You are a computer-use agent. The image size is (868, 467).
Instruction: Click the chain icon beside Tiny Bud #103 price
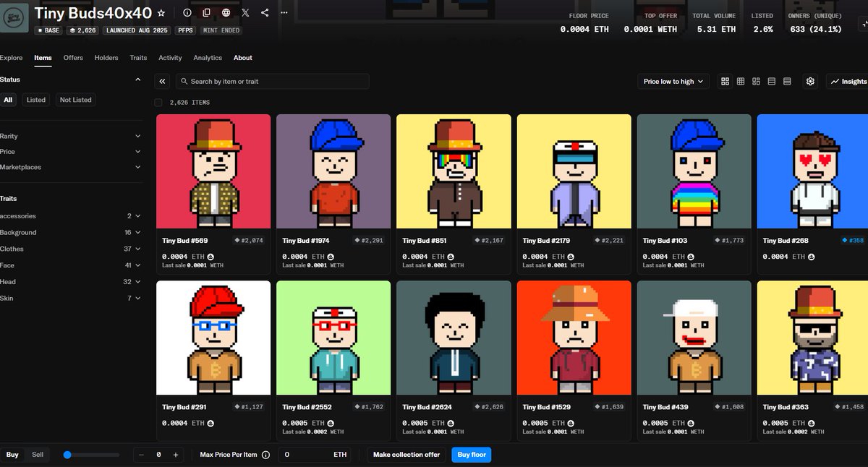[x=690, y=257]
